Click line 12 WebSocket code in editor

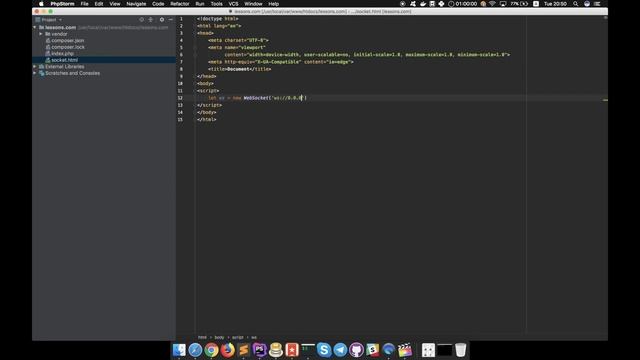coord(257,98)
